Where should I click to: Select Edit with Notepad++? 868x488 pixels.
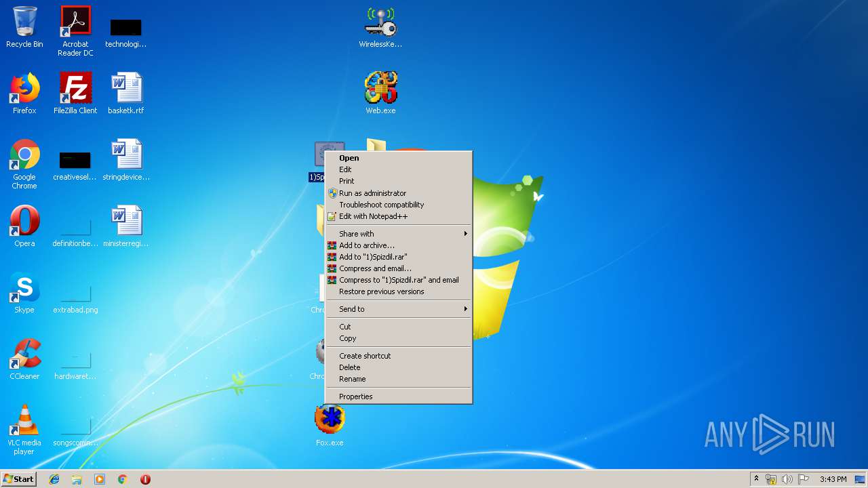(399, 216)
